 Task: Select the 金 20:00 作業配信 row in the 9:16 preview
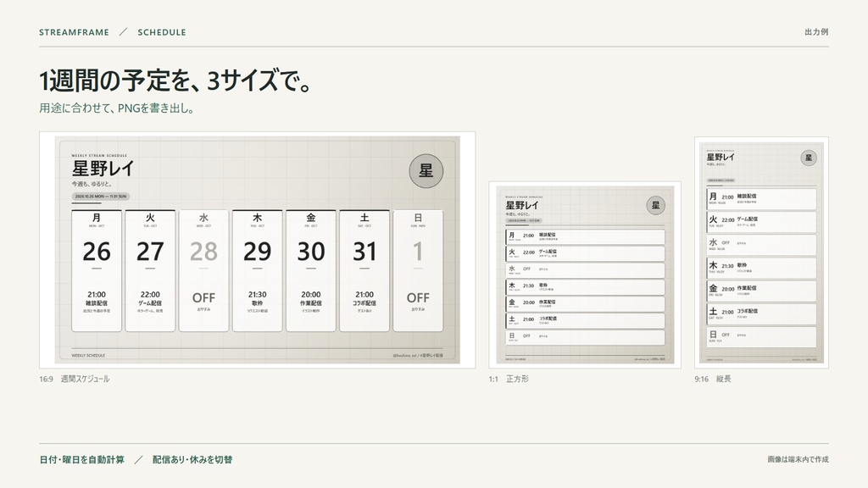coord(761,291)
